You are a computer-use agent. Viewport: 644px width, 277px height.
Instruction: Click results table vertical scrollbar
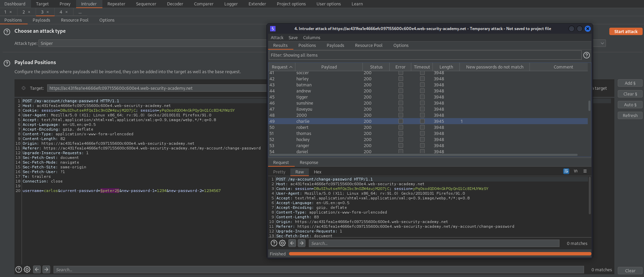589,106
